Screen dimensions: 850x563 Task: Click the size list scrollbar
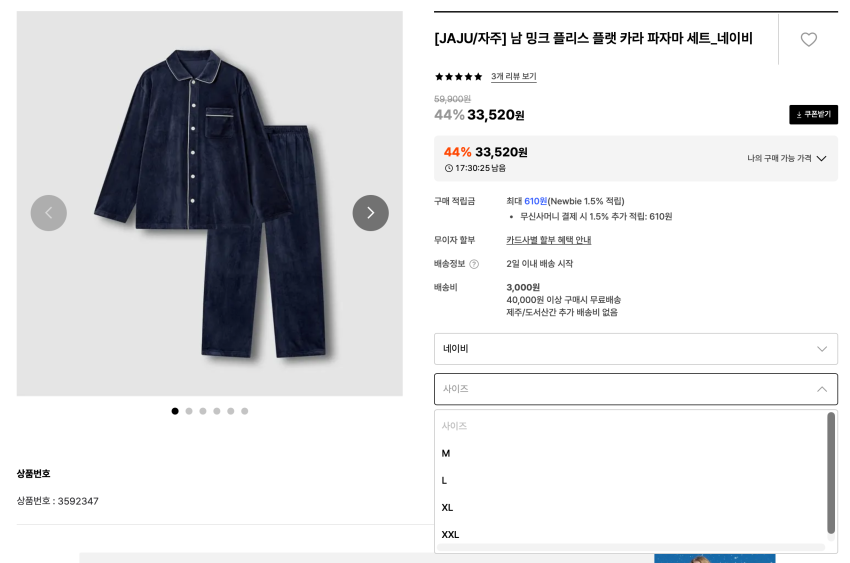(830, 473)
